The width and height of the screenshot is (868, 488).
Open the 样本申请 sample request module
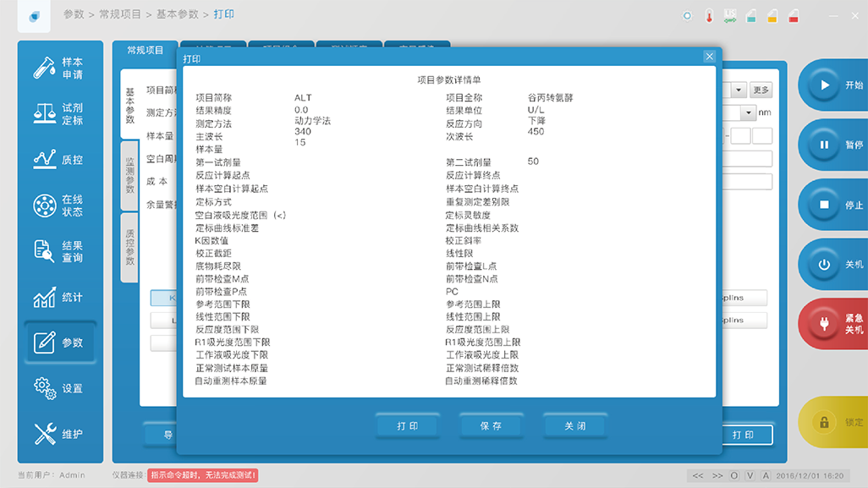coord(58,68)
